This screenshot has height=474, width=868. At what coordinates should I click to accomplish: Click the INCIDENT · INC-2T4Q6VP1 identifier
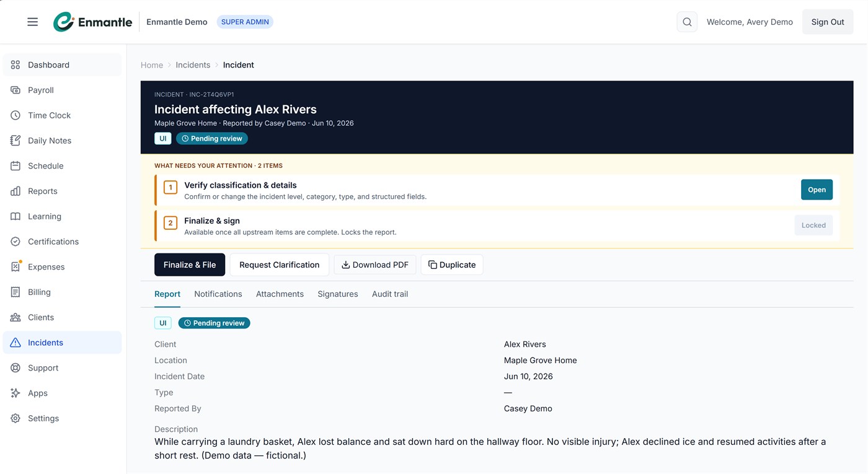click(x=194, y=95)
